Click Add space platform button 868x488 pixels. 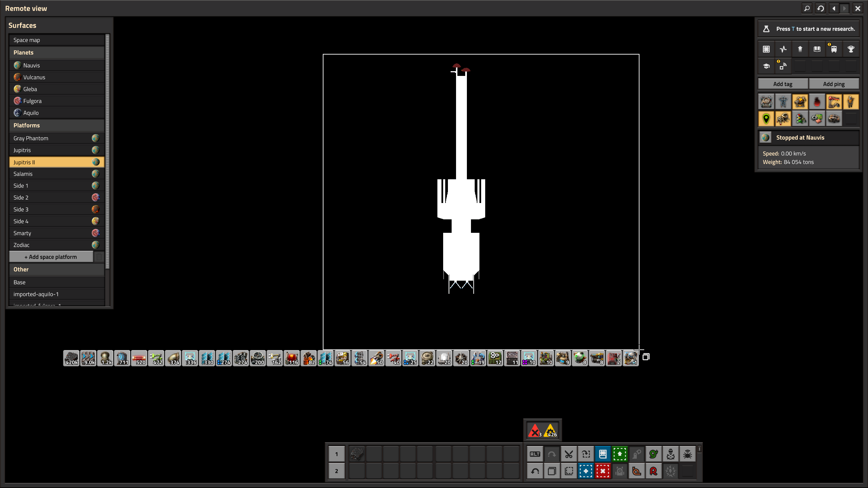click(x=51, y=257)
